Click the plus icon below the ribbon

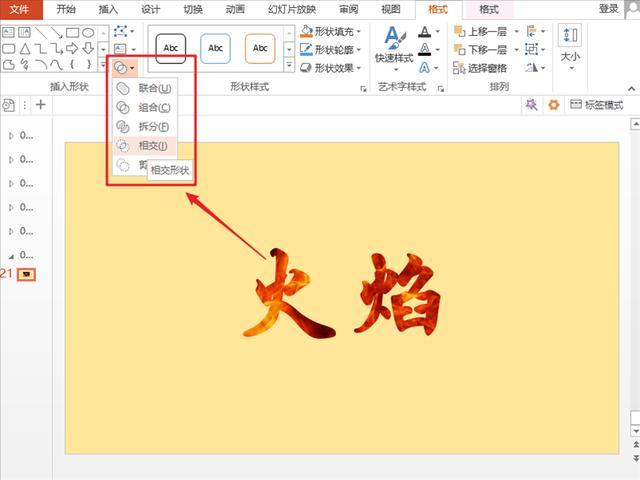(x=40, y=105)
